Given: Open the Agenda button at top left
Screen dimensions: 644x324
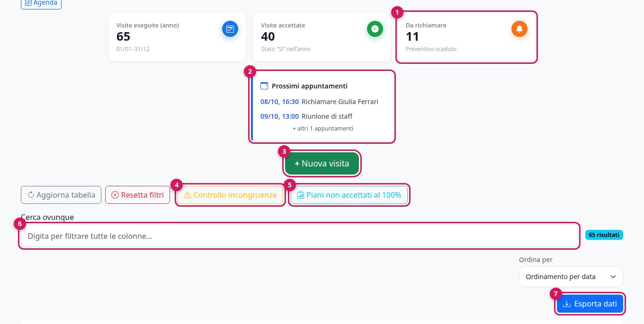Looking at the screenshot, I should 41,3.
